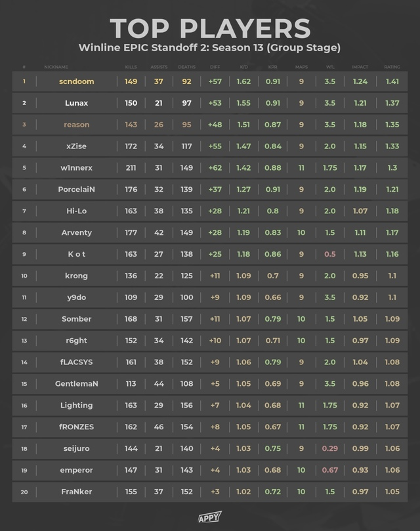Click w1nnerx's diff value +62

tap(215, 168)
